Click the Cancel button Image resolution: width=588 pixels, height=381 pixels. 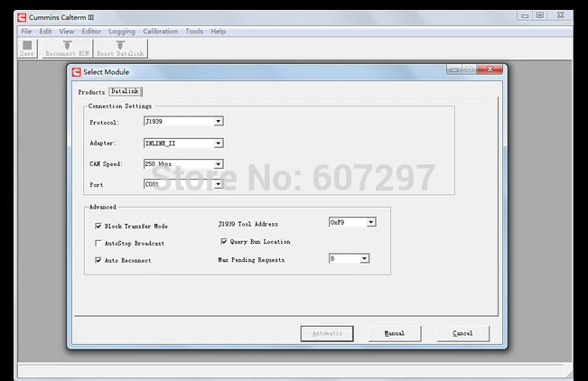(462, 333)
